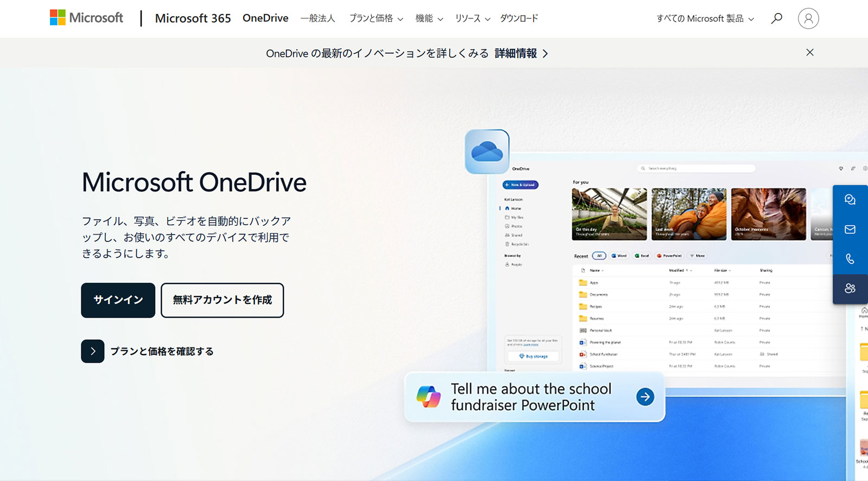Viewport: 868px width, 481px height.
Task: Expand the リソース nav dropdown
Action: pos(473,18)
